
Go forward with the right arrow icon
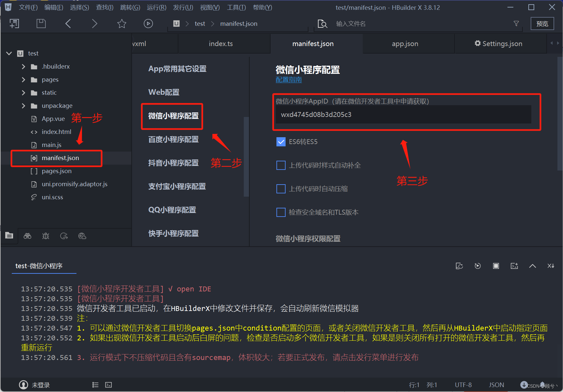tap(94, 24)
